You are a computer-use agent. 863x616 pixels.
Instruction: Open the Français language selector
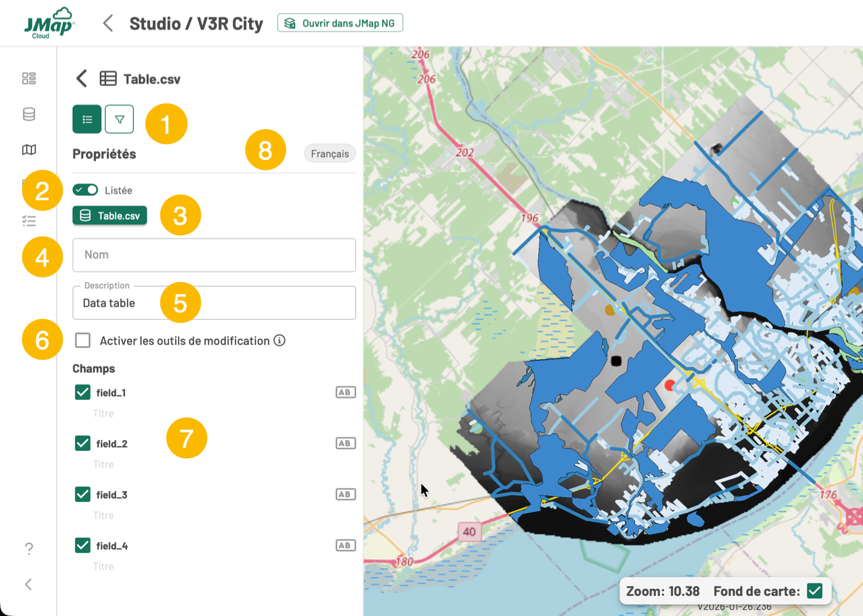(x=329, y=153)
